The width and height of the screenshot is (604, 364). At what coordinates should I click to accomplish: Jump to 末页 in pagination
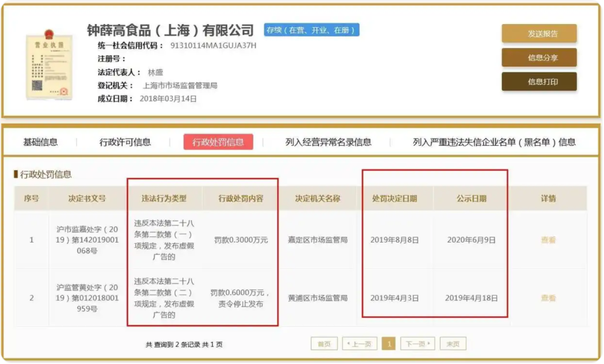[453, 343]
